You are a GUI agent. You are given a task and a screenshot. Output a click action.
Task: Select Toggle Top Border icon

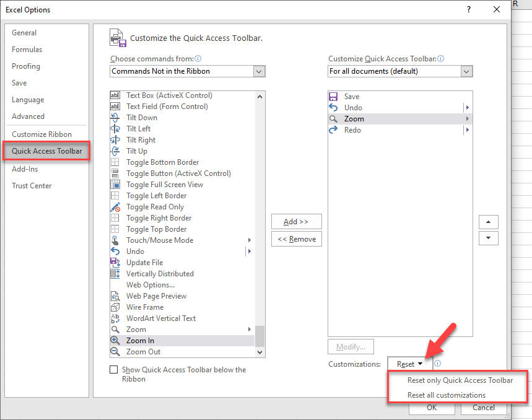pos(115,229)
